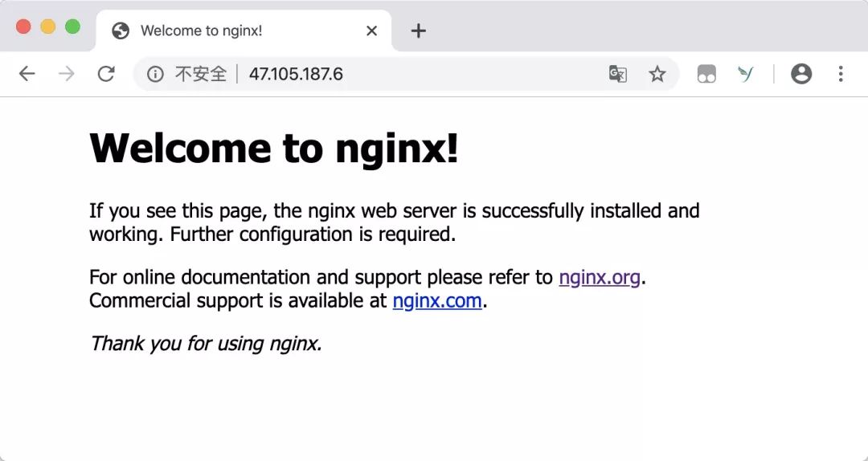Open the user profile avatar menu
This screenshot has width=868, height=461.
click(x=801, y=74)
